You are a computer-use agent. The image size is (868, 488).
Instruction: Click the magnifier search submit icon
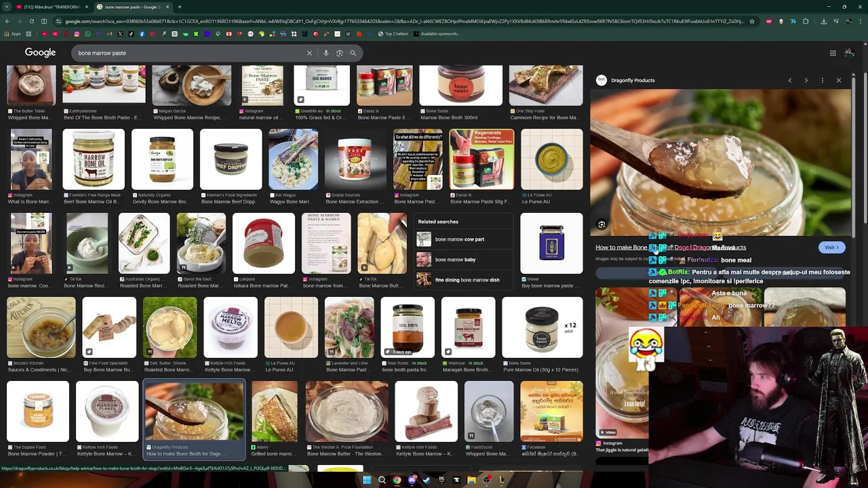click(353, 53)
